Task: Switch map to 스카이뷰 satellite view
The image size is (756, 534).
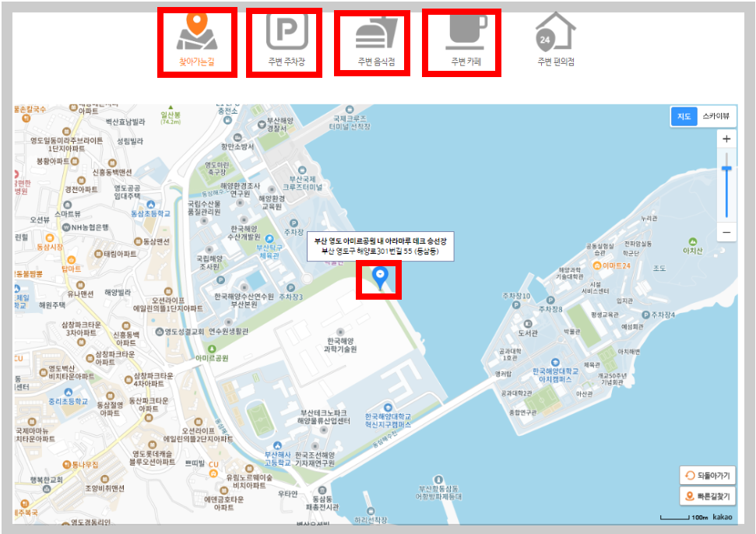Action: click(x=716, y=116)
